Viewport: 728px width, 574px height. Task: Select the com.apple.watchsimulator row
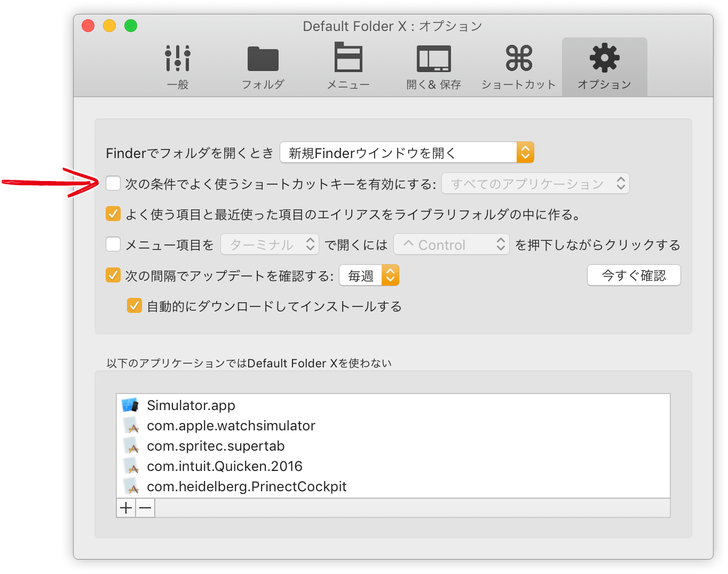point(393,426)
